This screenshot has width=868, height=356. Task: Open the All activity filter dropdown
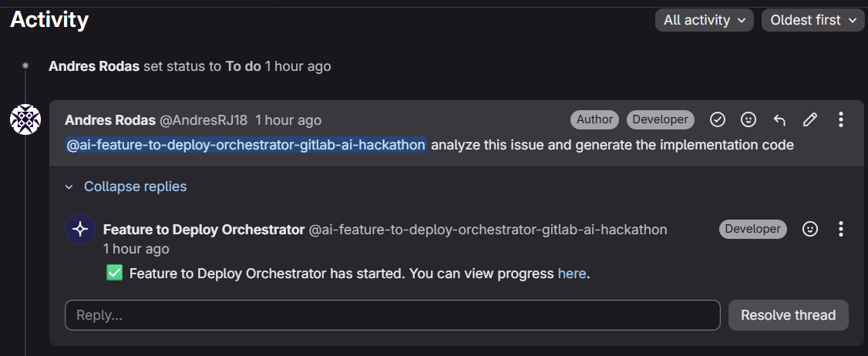(705, 20)
